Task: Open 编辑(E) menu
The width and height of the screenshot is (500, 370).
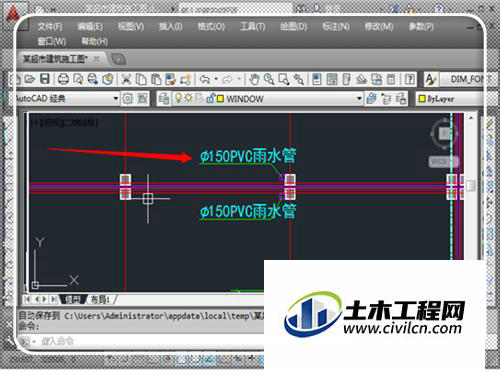Action: point(90,26)
